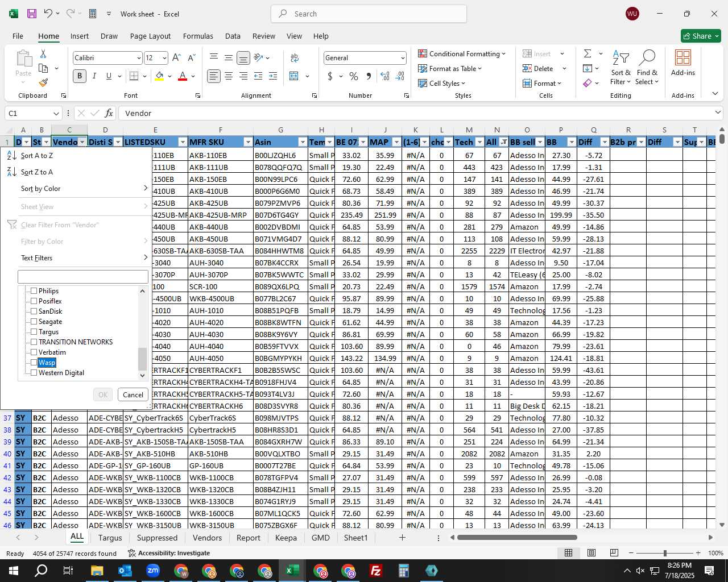This screenshot has height=582, width=728.
Task: Add a new sheet with plus button
Action: [x=402, y=538]
